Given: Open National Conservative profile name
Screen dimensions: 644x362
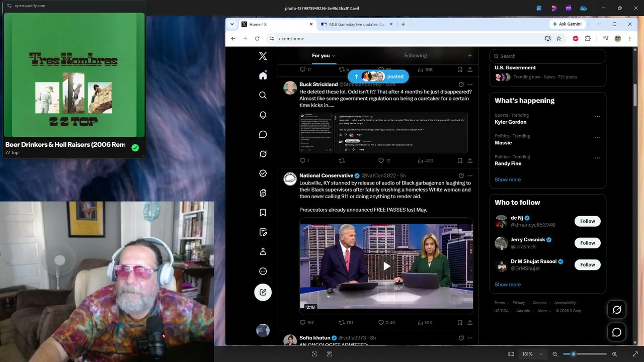Looking at the screenshot, I should [x=326, y=175].
